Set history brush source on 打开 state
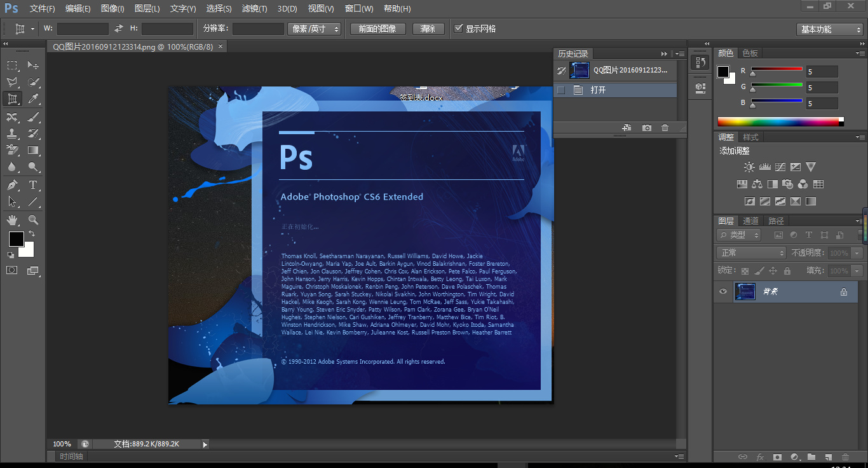The width and height of the screenshot is (868, 468). pyautogui.click(x=560, y=90)
